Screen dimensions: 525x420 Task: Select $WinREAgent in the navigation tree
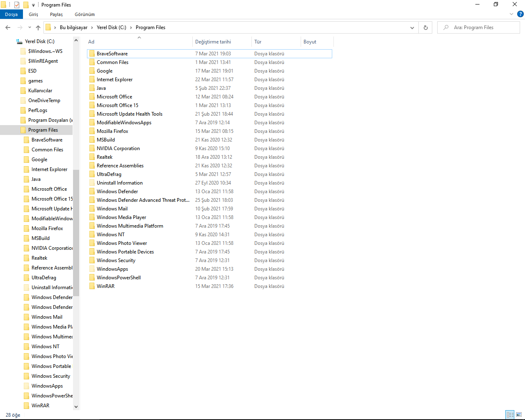pos(43,61)
